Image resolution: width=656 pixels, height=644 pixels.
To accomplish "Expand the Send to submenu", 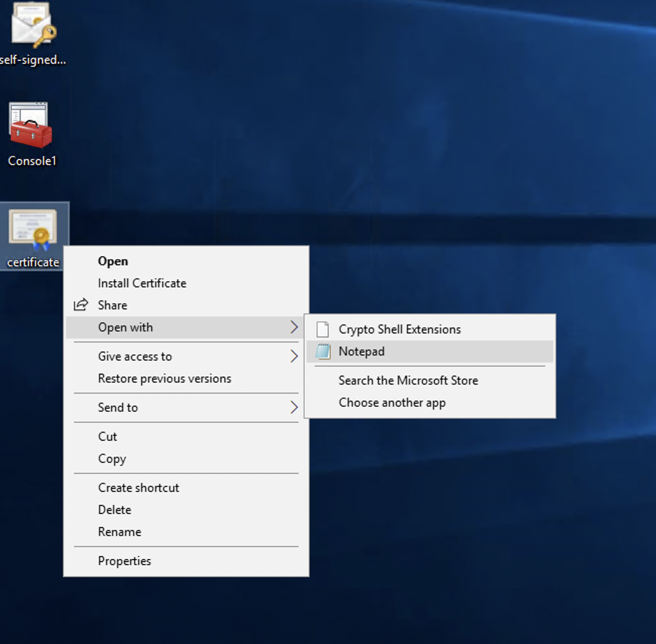I will (x=294, y=407).
